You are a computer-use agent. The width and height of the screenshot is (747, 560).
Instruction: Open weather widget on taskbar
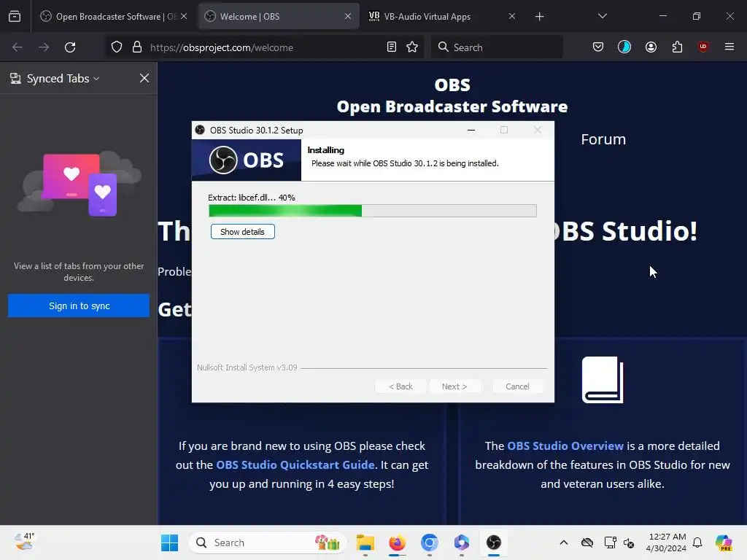(x=24, y=542)
